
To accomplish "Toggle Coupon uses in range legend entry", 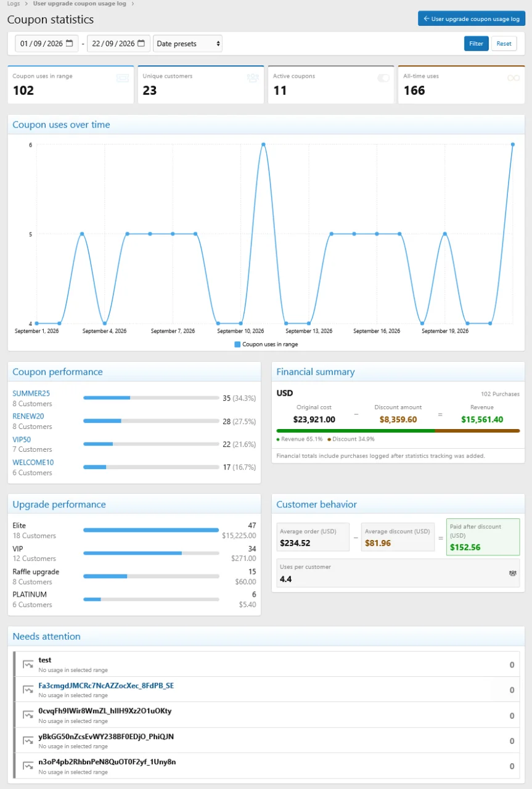I will [266, 345].
